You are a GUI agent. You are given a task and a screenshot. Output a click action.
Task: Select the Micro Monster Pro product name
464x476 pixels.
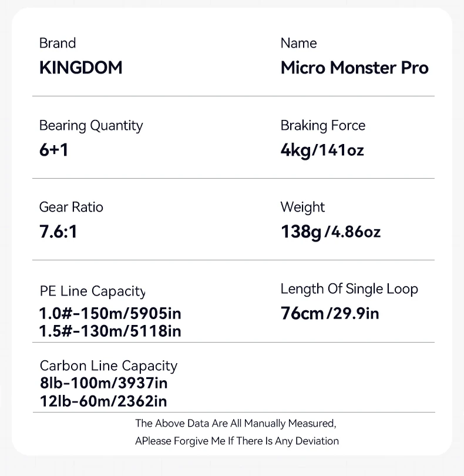pyautogui.click(x=354, y=68)
